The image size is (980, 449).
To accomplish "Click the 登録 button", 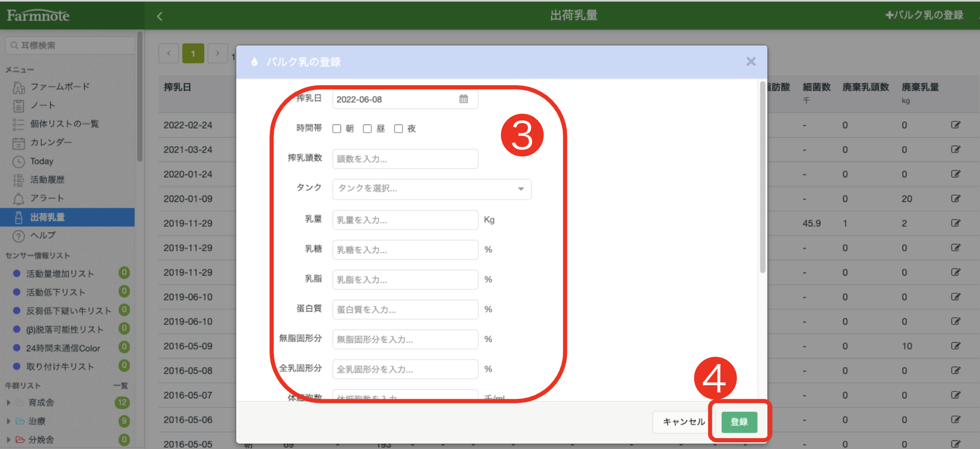I will pos(739,422).
